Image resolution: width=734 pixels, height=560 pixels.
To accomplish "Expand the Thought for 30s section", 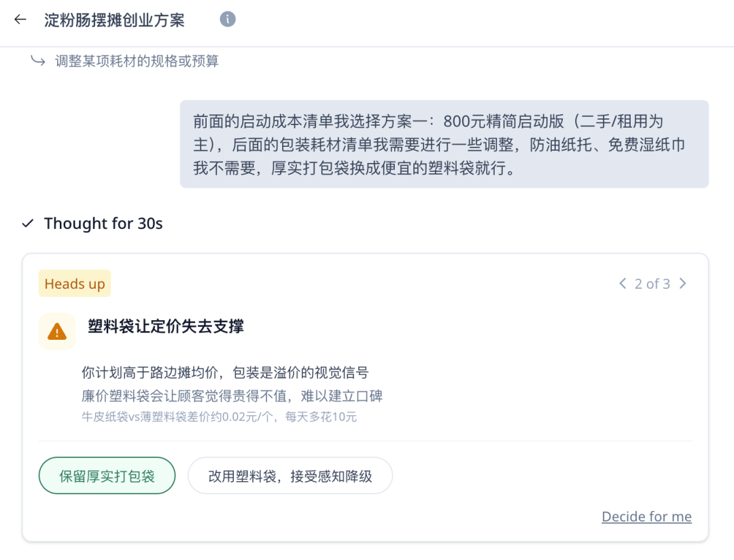I will (103, 224).
